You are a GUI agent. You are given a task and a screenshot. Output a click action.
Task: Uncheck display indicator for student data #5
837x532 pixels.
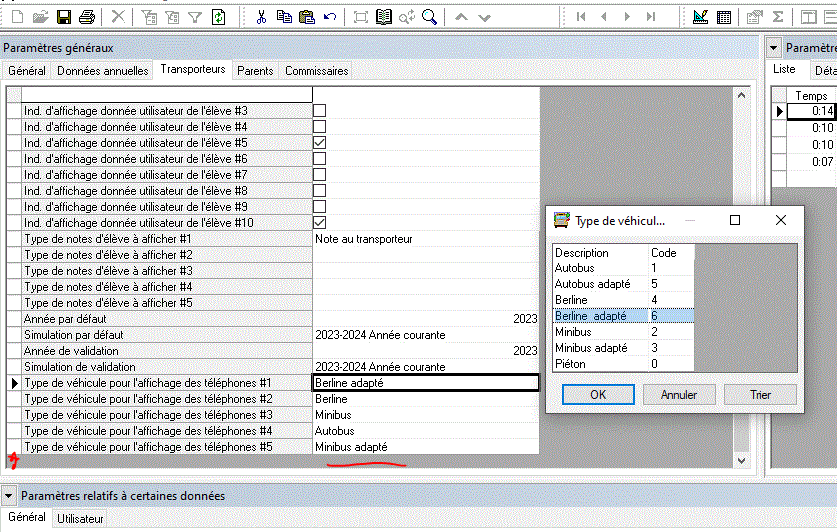point(320,143)
